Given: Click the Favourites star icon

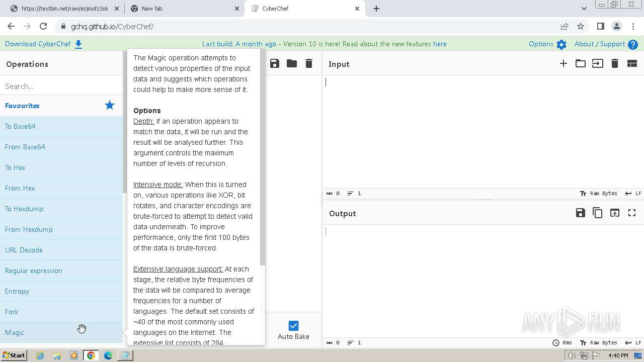Looking at the screenshot, I should coord(110,105).
